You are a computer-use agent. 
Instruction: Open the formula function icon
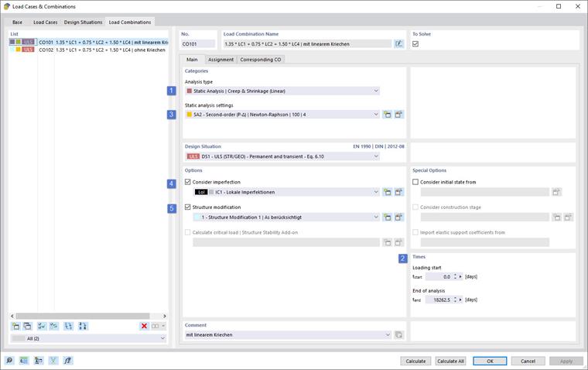[x=67, y=361]
